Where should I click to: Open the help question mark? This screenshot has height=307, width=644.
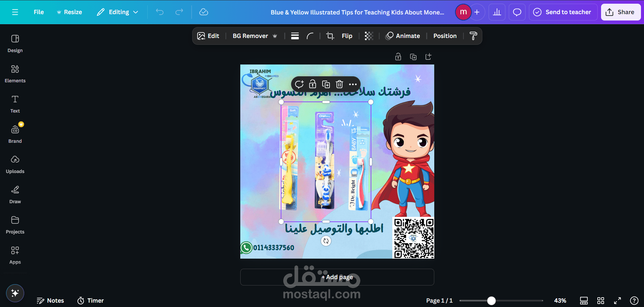coord(634,301)
